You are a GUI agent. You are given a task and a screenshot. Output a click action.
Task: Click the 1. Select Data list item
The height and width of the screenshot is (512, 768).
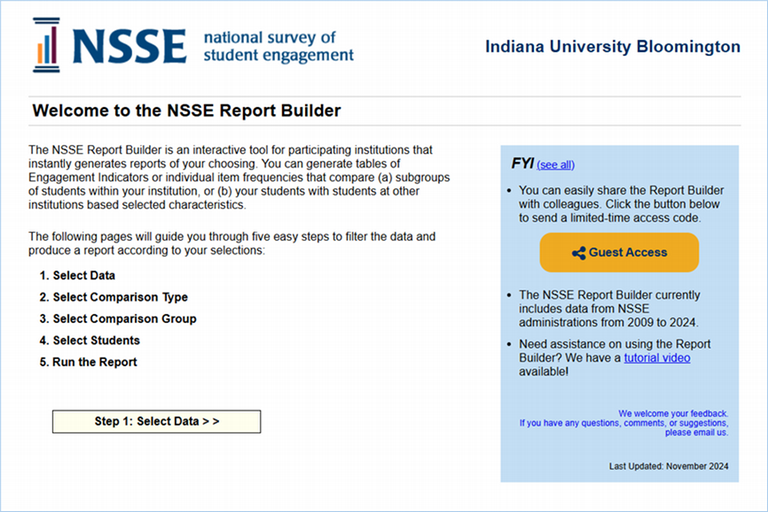pyautogui.click(x=77, y=275)
